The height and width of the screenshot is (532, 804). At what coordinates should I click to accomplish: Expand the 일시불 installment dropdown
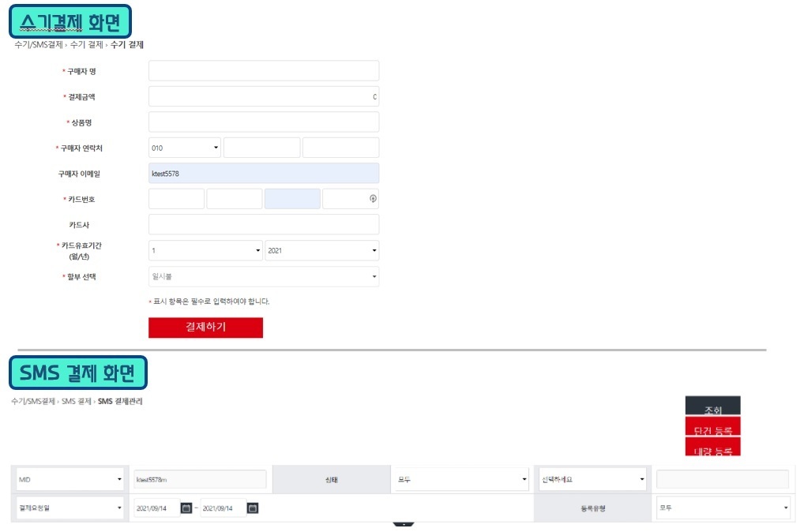(x=264, y=277)
